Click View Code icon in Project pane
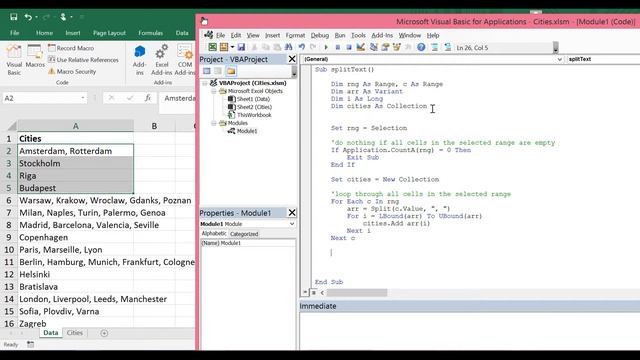The width and height of the screenshot is (640, 360). pyautogui.click(x=207, y=71)
